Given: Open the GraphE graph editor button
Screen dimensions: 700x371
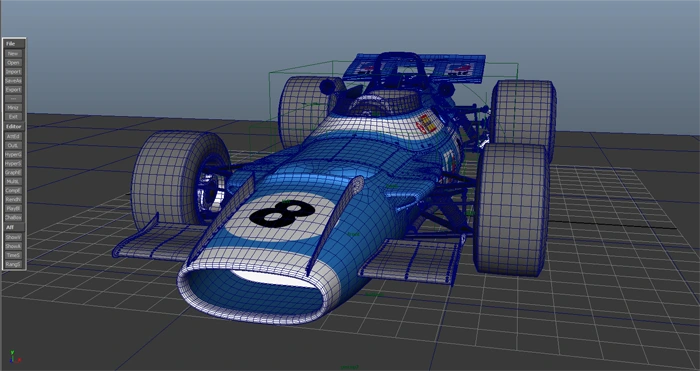Looking at the screenshot, I should tap(13, 172).
